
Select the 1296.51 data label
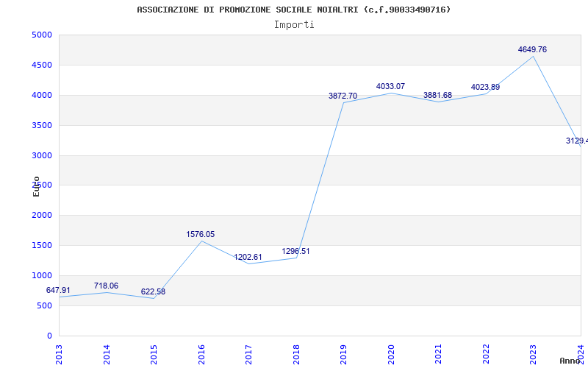pyautogui.click(x=296, y=251)
